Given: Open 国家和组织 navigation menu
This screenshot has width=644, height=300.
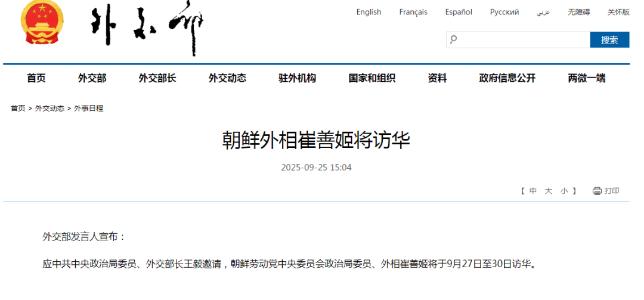Looking at the screenshot, I should (371, 78).
